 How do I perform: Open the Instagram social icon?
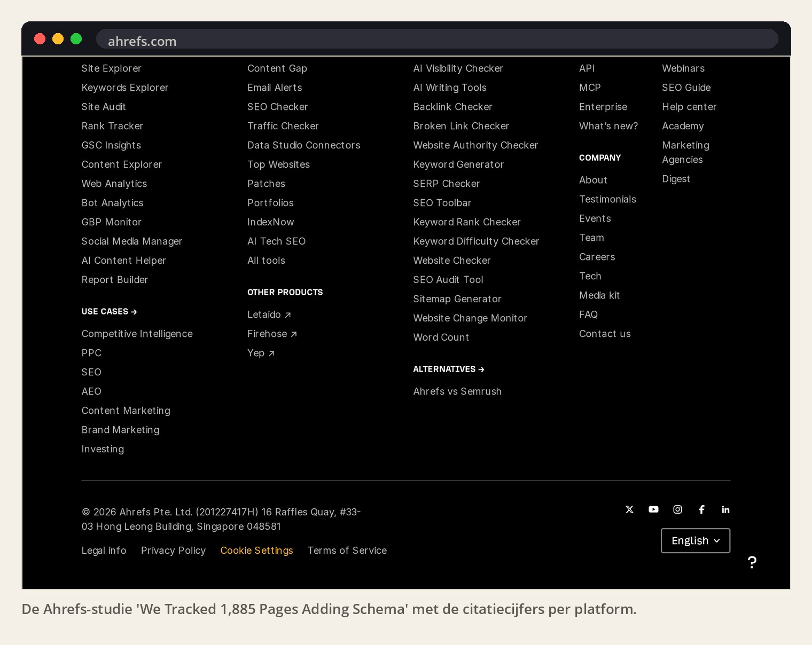[677, 509]
